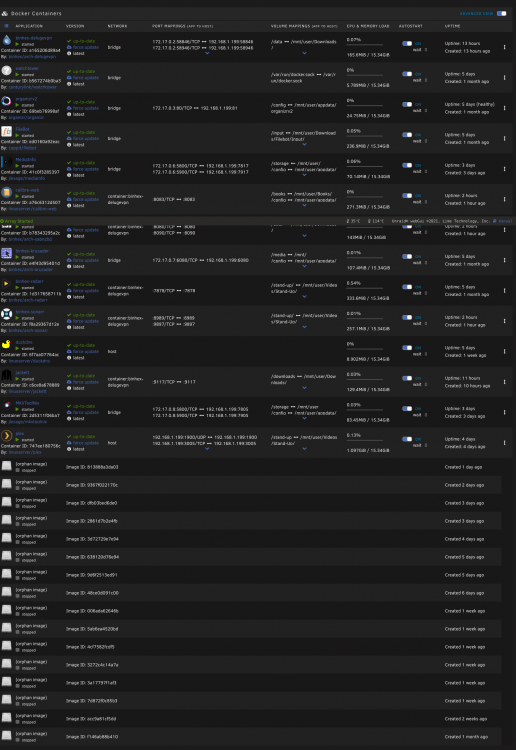Click the orphan image icon created 2 weeks ago
This screenshot has width=516, height=750.
(x=7, y=717)
